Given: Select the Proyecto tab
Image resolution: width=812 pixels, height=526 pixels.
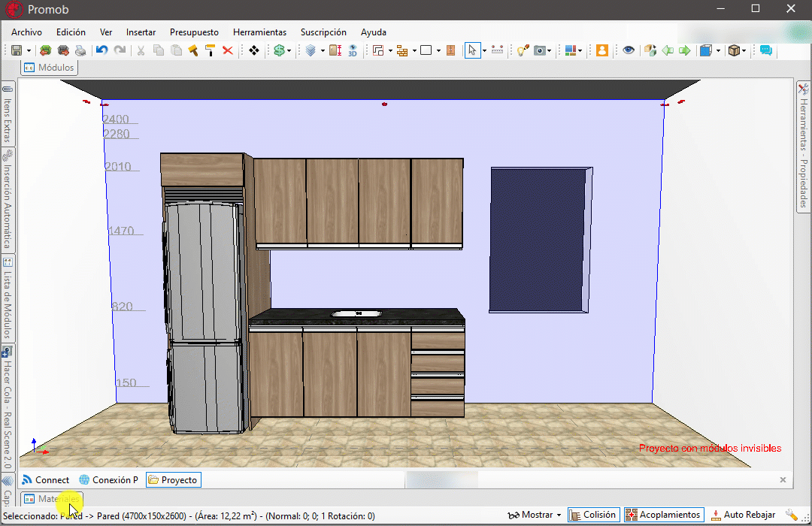Looking at the screenshot, I should coord(174,480).
